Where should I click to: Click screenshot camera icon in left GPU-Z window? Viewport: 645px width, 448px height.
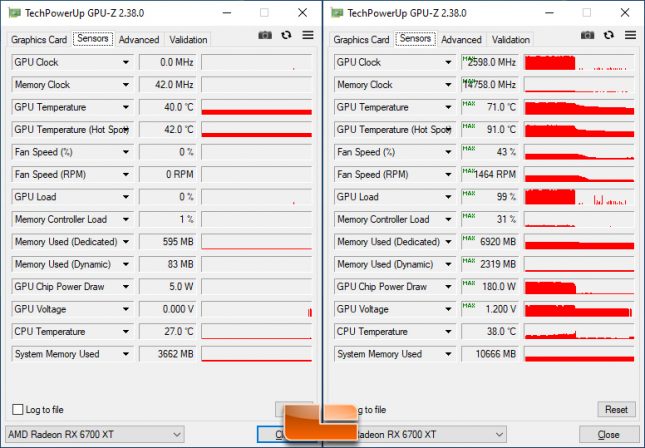pos(265,35)
